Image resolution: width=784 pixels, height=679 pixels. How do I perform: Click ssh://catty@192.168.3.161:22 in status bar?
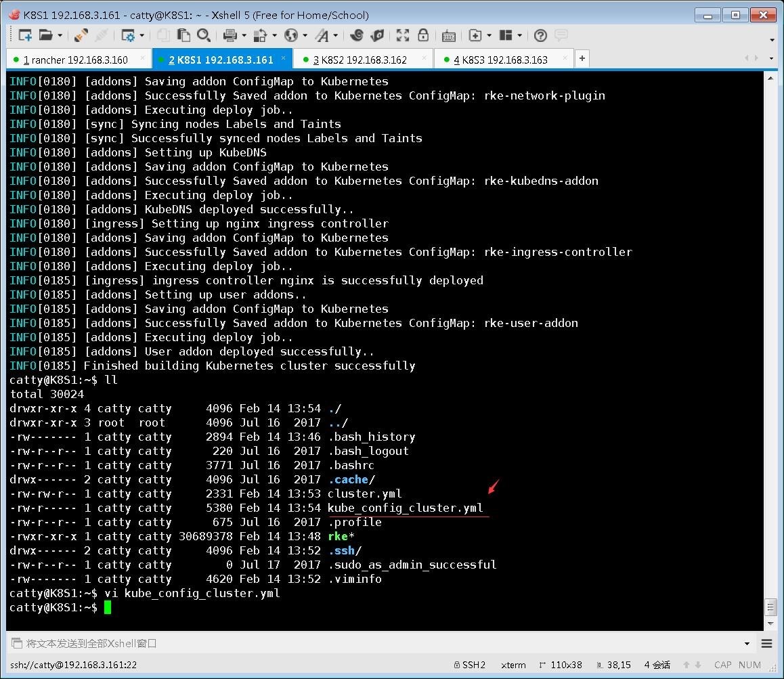(x=74, y=665)
